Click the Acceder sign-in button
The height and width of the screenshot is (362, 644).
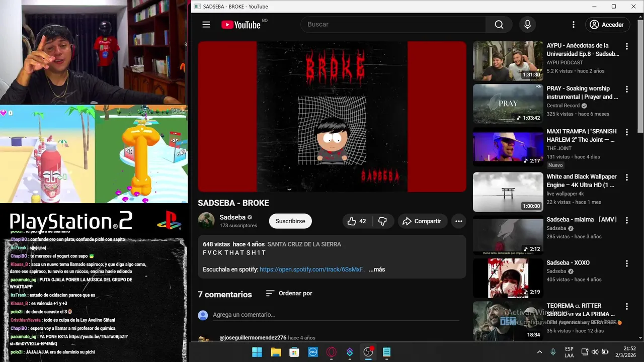click(607, 25)
